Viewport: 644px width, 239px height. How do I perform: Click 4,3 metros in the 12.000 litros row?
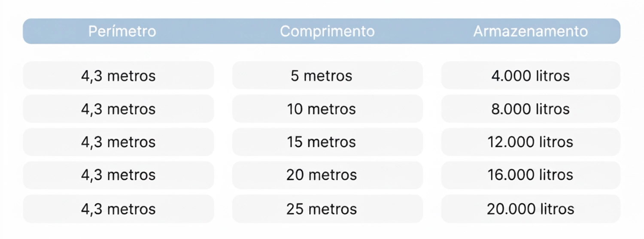(118, 142)
